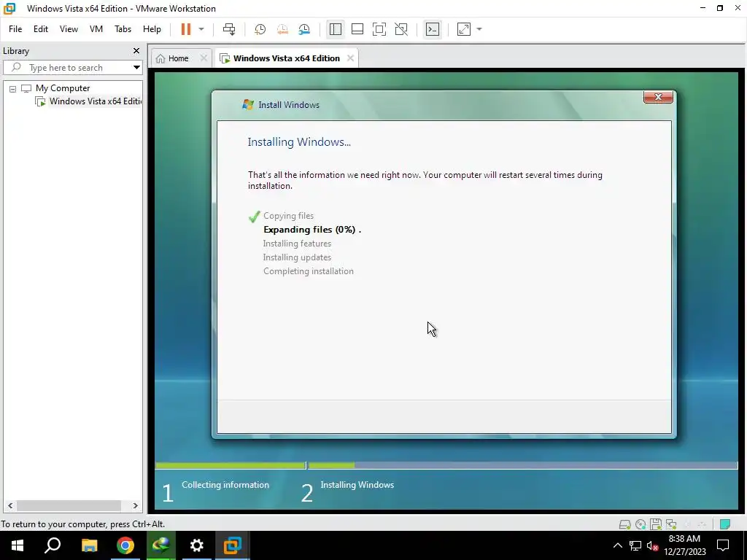Toggle the thumbnail bar icon
This screenshot has width=747, height=560.
[x=357, y=29]
